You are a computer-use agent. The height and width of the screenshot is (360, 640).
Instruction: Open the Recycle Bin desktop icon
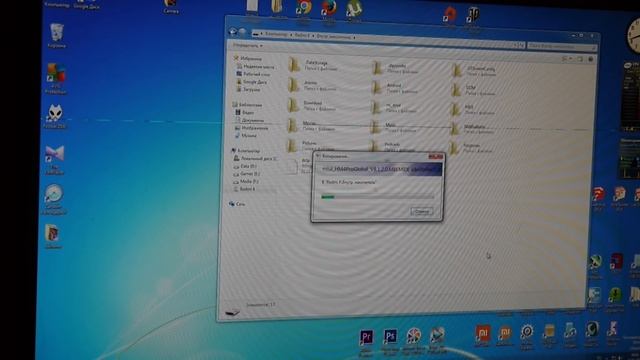[x=56, y=36]
